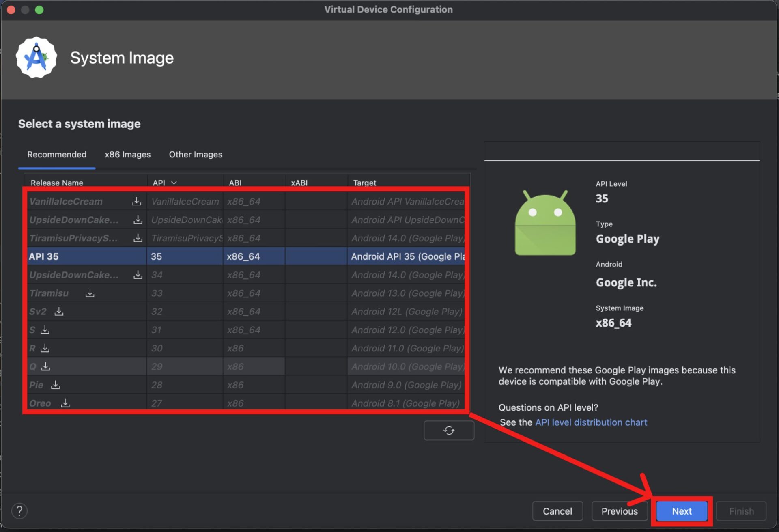Click the Target column header
Viewport: 779px width, 532px height.
tap(364, 183)
